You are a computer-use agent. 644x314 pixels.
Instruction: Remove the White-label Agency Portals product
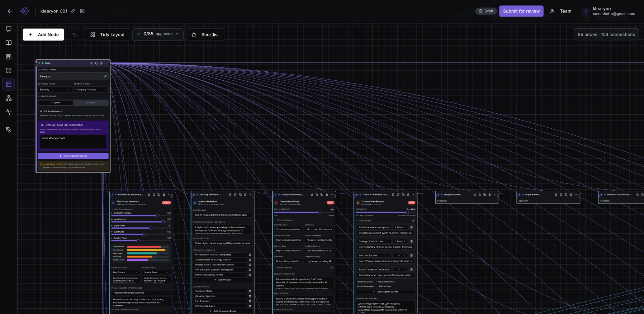click(250, 275)
